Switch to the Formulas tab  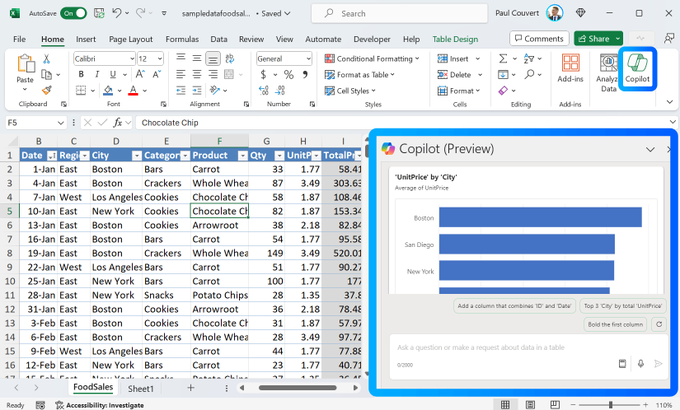[x=182, y=39]
